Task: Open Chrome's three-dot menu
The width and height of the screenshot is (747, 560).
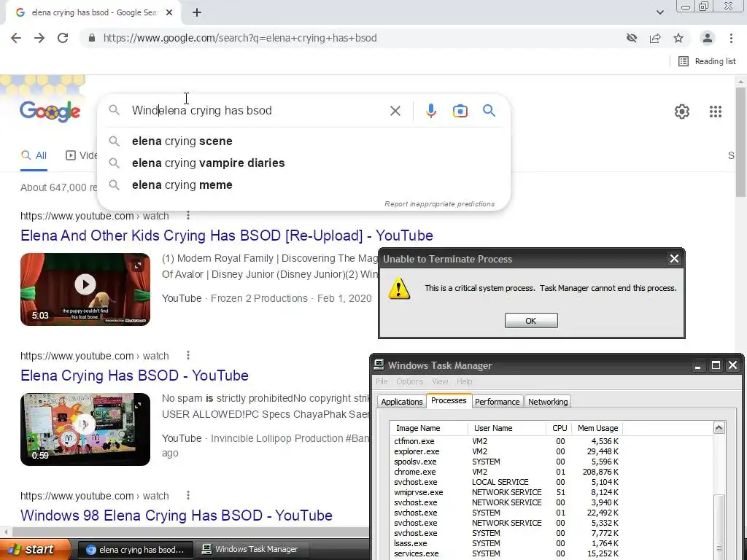Action: [x=731, y=38]
